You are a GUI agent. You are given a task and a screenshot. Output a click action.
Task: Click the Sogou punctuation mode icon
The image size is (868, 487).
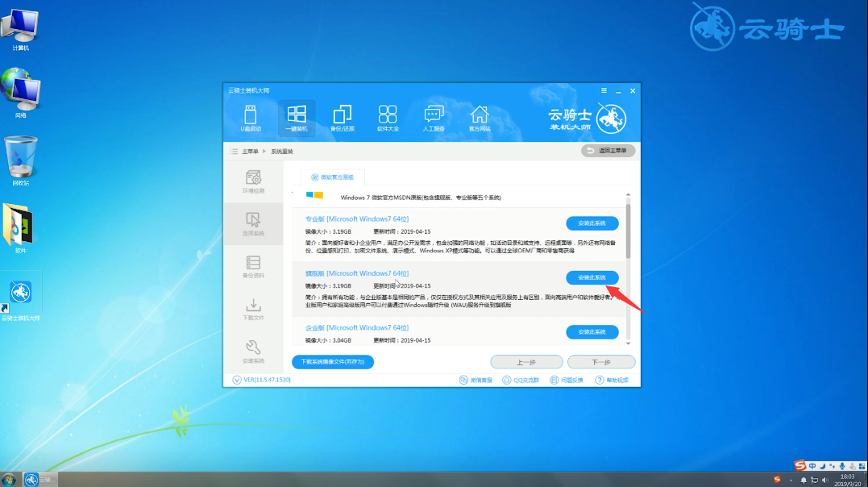(x=832, y=466)
